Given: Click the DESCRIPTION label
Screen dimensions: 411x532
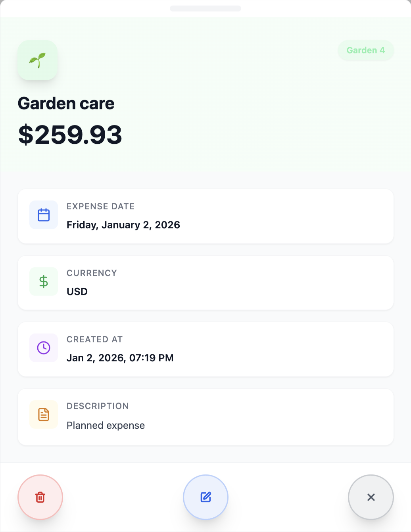Looking at the screenshot, I should [98, 406].
